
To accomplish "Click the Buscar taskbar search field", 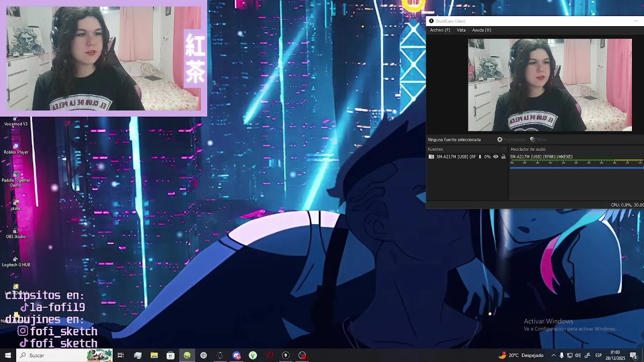I will (64, 355).
